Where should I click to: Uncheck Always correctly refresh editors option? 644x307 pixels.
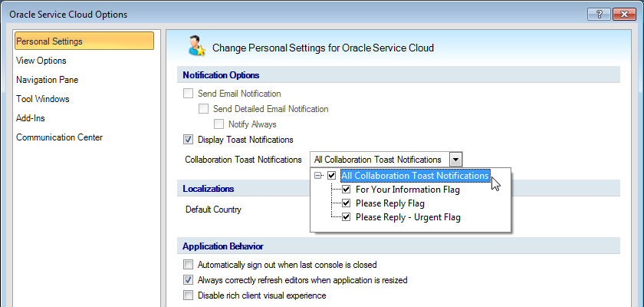pyautogui.click(x=188, y=280)
